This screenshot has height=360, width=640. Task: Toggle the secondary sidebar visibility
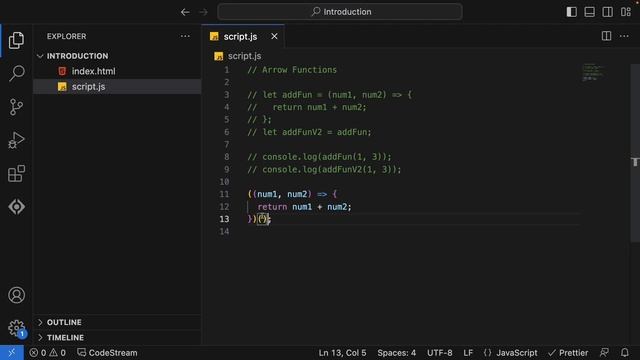click(x=607, y=12)
